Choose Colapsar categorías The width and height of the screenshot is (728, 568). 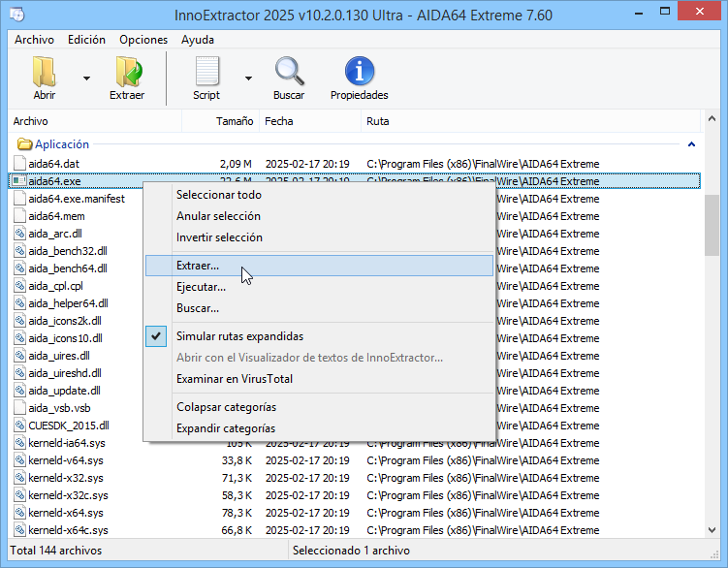tap(319, 407)
